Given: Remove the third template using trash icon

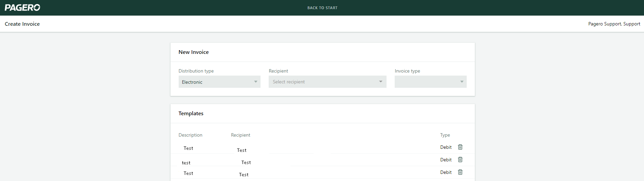Looking at the screenshot, I should pyautogui.click(x=460, y=172).
